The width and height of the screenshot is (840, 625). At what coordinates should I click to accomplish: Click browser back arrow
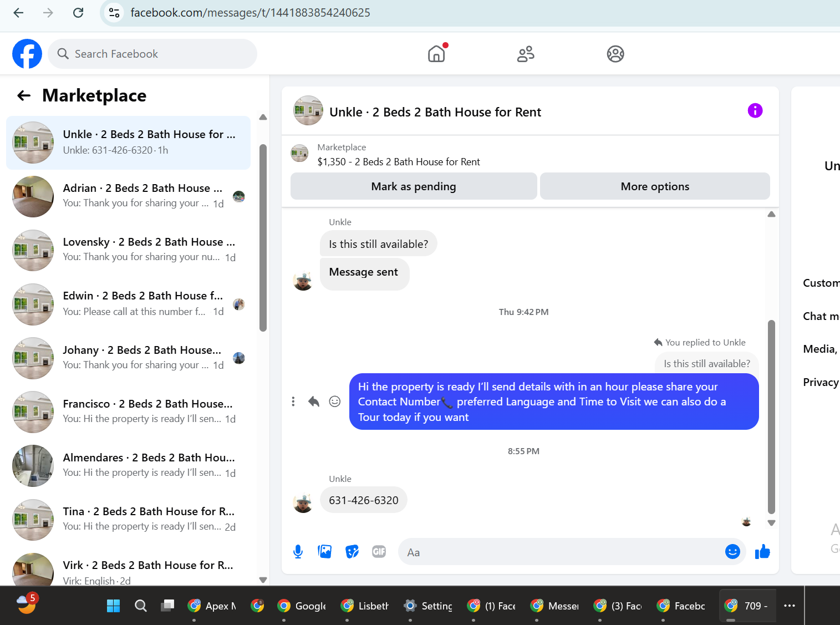pyautogui.click(x=18, y=13)
